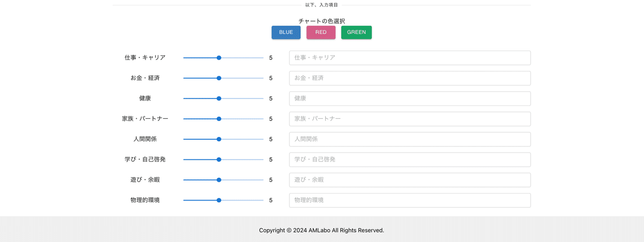644x242 pixels.
Task: Click the 仕事・キャリア slider handle
Action: (x=219, y=58)
